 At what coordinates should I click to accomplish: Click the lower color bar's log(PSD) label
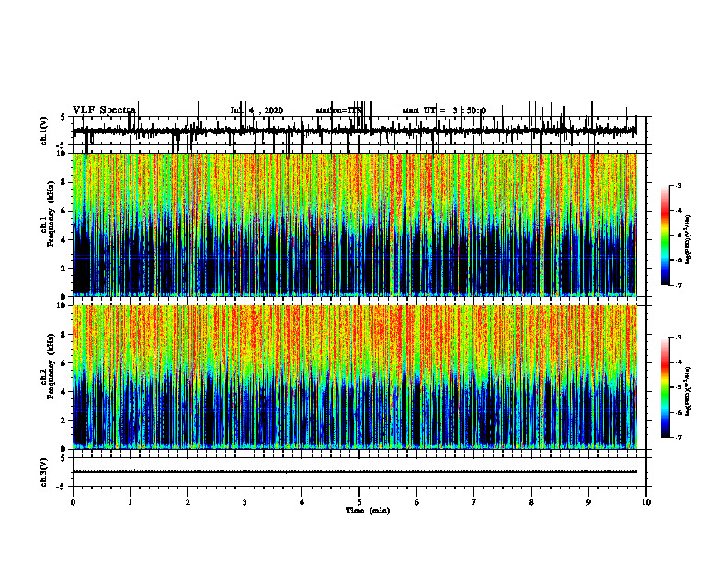688,391
